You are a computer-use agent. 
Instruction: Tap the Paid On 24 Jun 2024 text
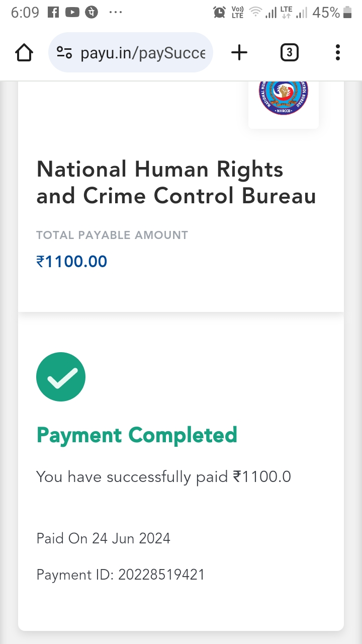point(104,538)
